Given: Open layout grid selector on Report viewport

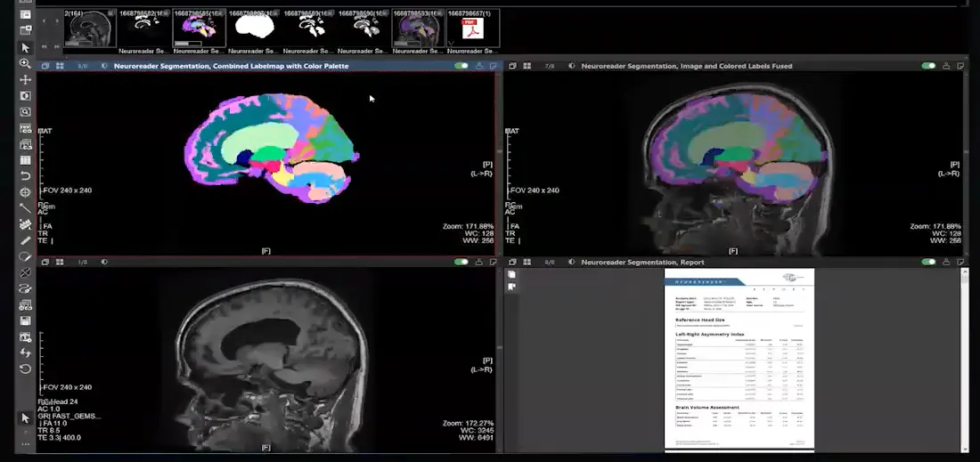Looking at the screenshot, I should 527,263.
